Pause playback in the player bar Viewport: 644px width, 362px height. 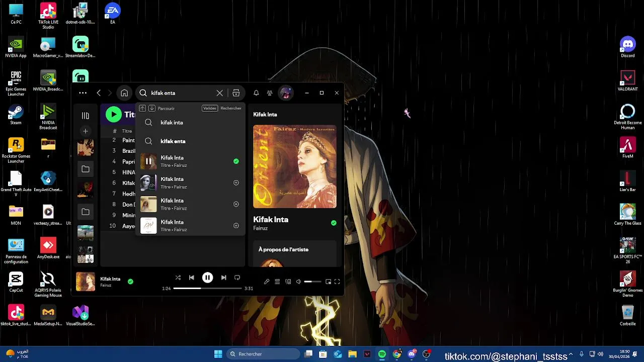pyautogui.click(x=207, y=278)
